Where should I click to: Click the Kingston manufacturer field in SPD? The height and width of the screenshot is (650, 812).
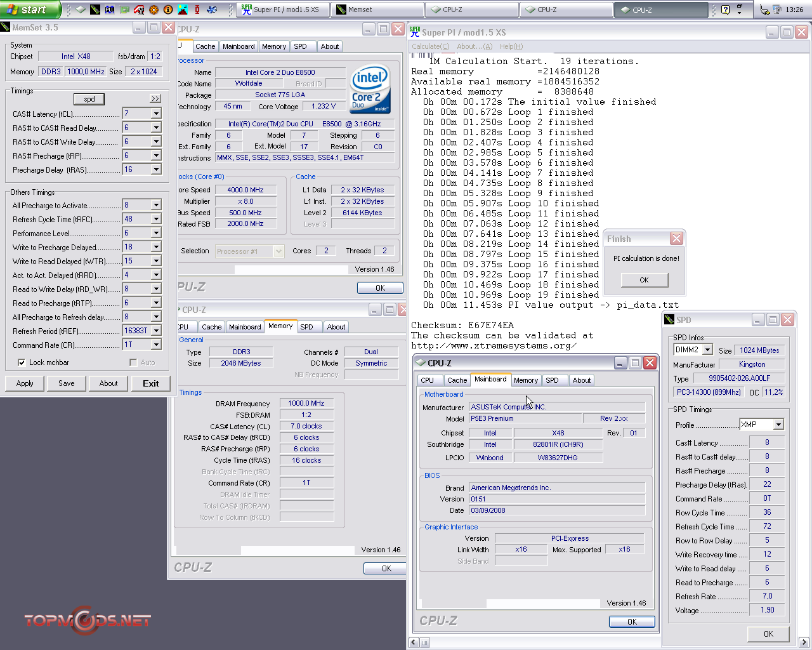point(752,364)
